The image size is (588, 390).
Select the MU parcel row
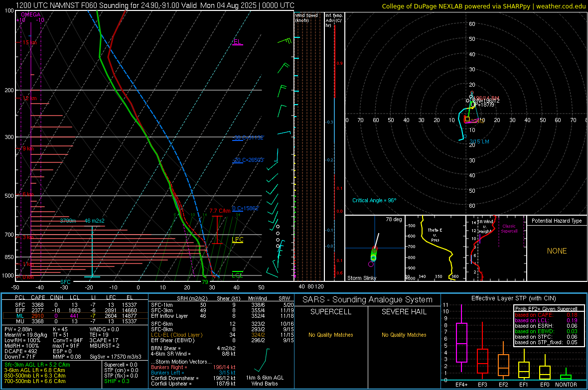pyautogui.click(x=75, y=321)
